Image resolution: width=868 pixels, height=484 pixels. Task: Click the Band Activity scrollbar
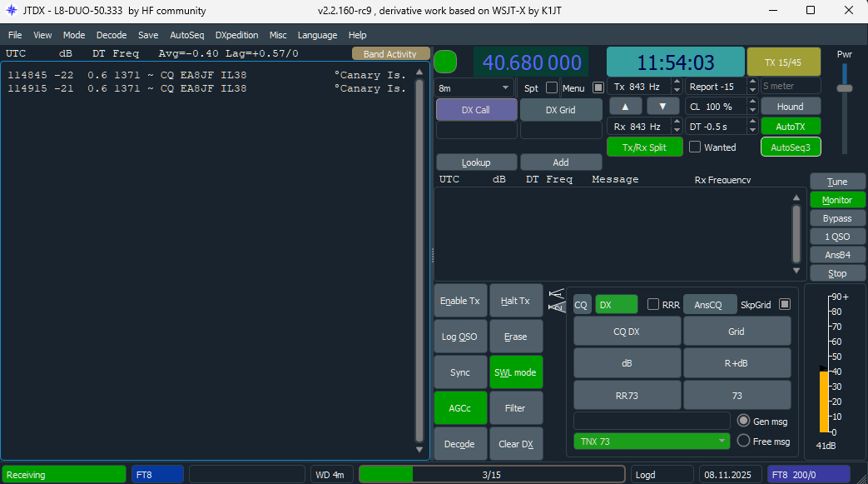[x=419, y=260]
